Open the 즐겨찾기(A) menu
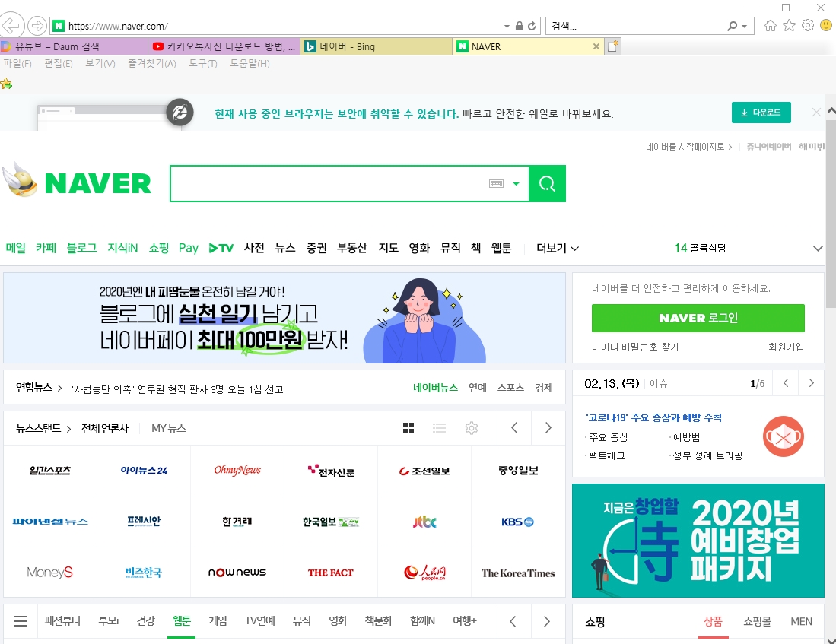Viewport: 836px width, 644px height. tap(152, 63)
